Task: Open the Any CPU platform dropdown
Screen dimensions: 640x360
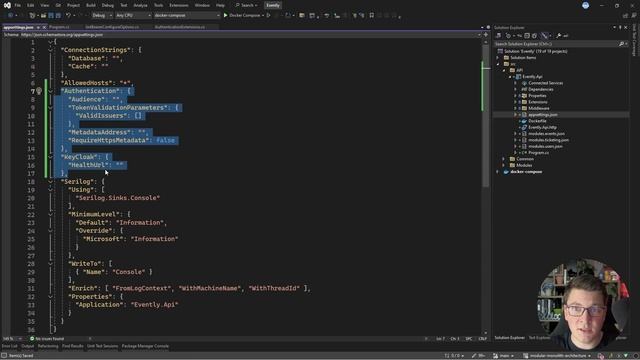Action: pos(133,16)
